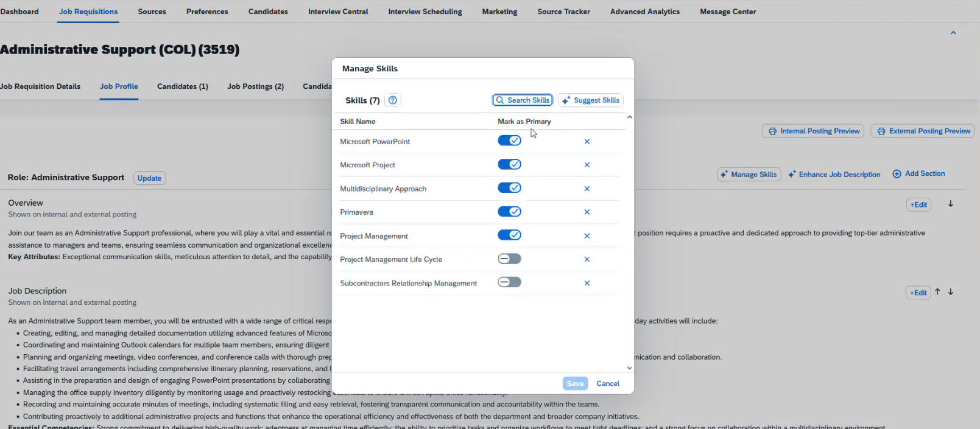The height and width of the screenshot is (429, 980).
Task: Remove Subcontractors Relationship Management skill
Action: [x=587, y=283]
